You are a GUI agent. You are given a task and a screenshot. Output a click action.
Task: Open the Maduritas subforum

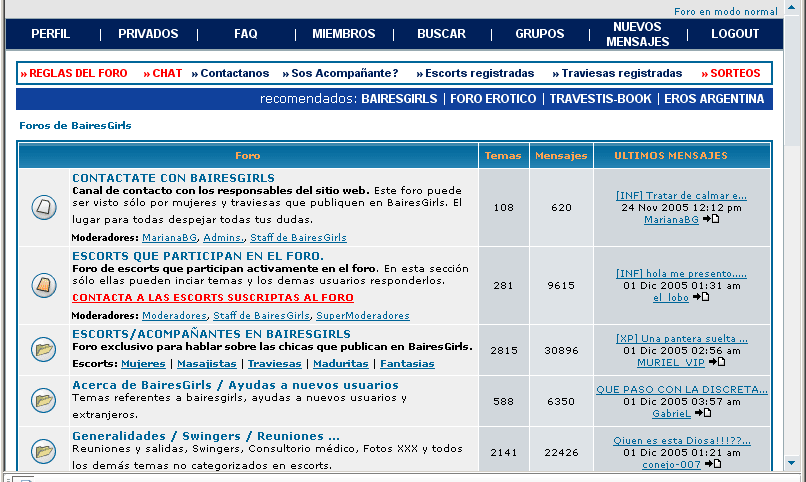click(x=341, y=363)
